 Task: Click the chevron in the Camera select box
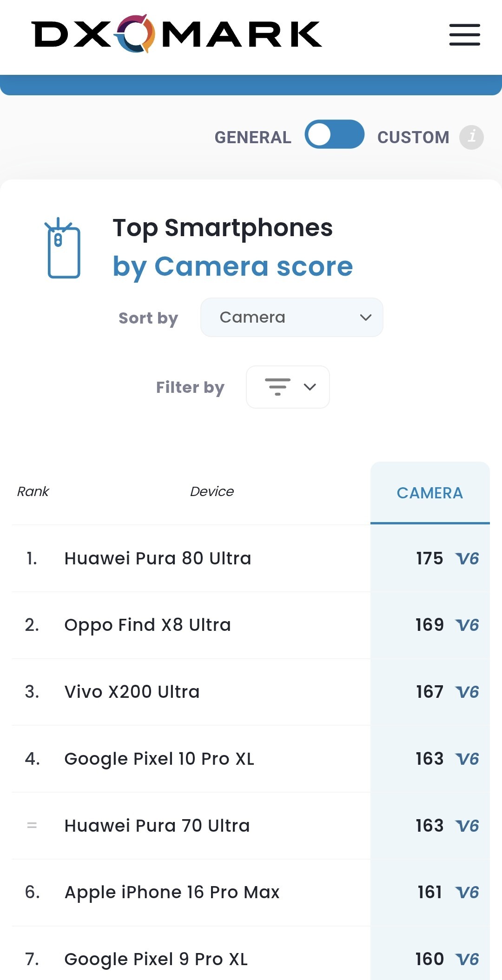(366, 318)
